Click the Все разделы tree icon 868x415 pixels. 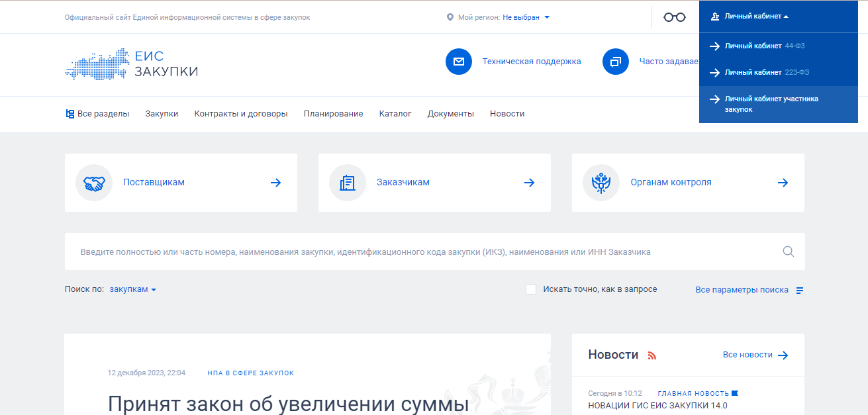pos(70,114)
